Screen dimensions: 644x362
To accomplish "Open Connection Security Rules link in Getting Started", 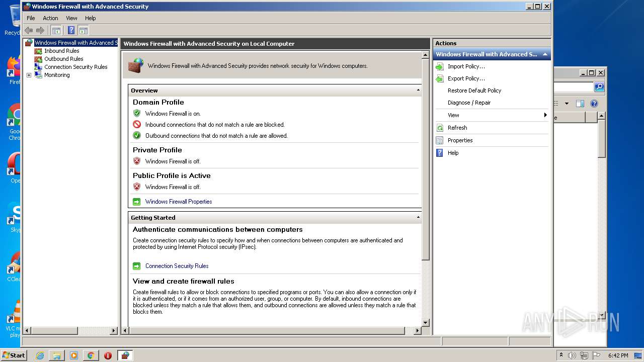I will click(x=177, y=266).
